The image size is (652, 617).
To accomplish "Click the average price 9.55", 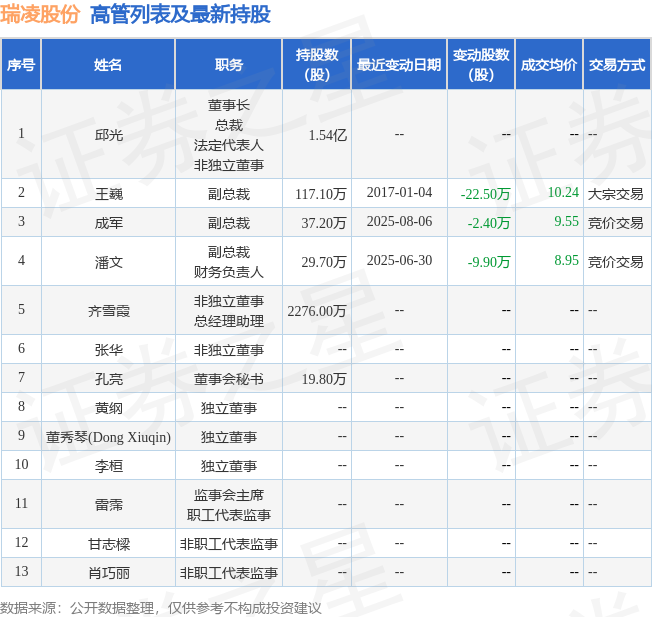I will click(x=566, y=221).
